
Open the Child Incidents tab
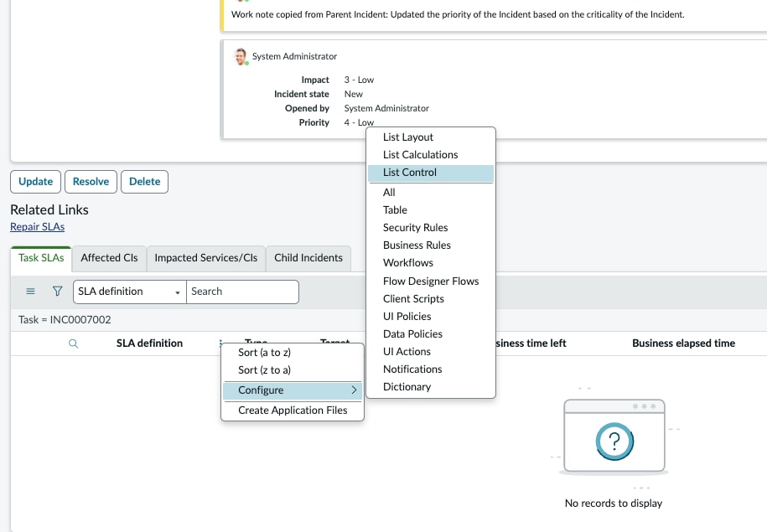point(308,258)
